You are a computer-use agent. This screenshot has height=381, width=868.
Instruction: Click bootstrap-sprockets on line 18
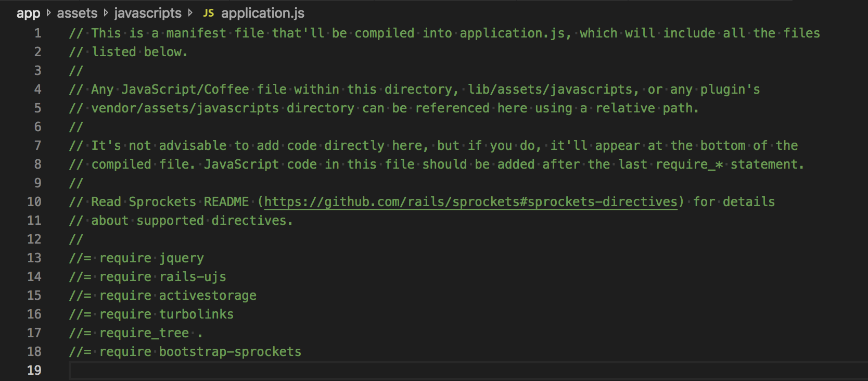pos(230,352)
